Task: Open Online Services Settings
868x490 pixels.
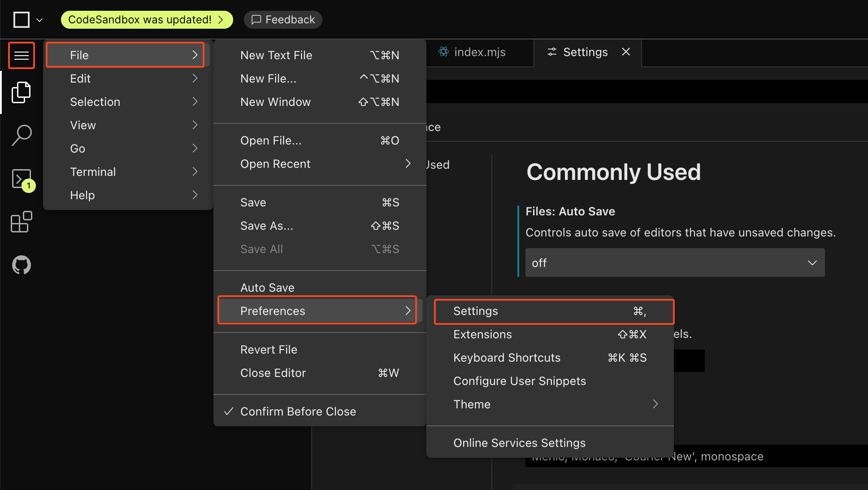Action: pyautogui.click(x=550, y=443)
